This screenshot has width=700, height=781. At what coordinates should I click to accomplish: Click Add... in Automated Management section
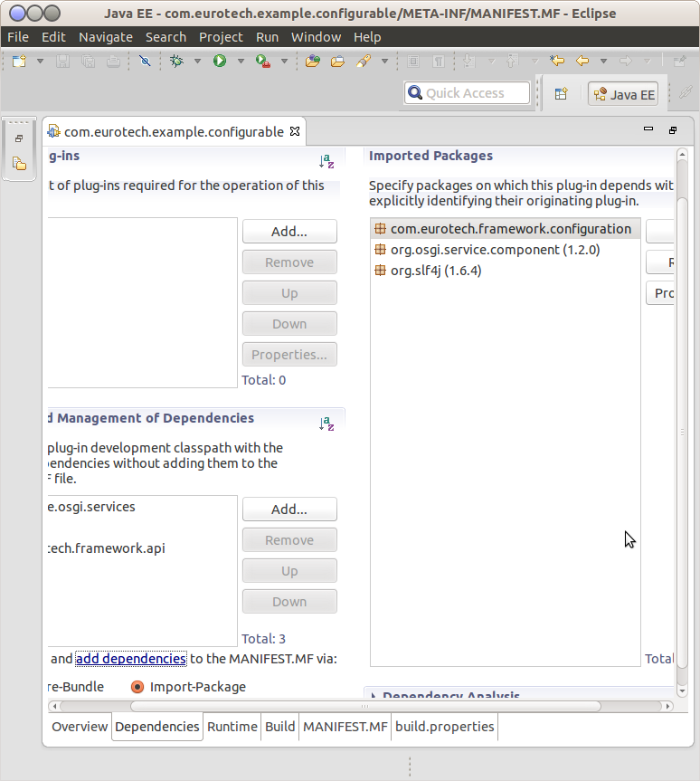coord(289,509)
